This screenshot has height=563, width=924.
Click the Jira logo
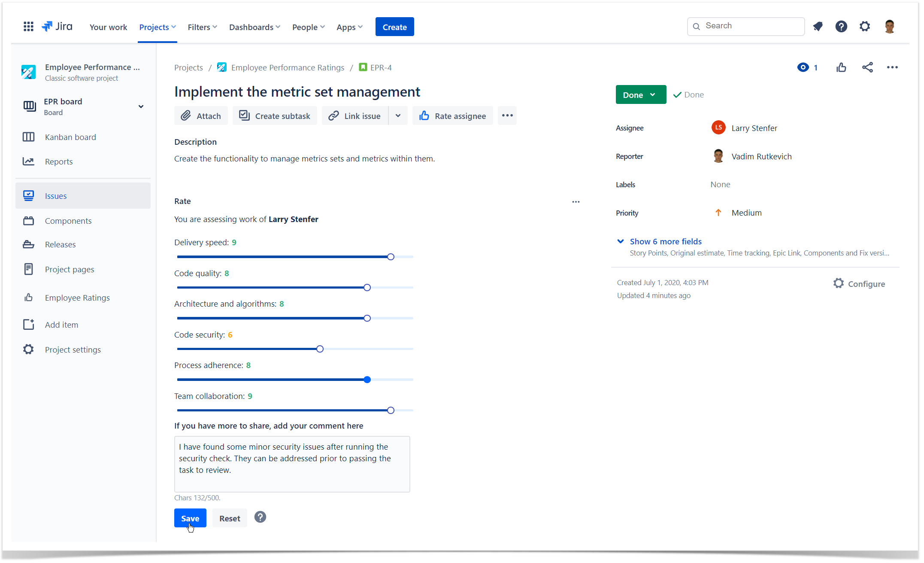(x=57, y=27)
